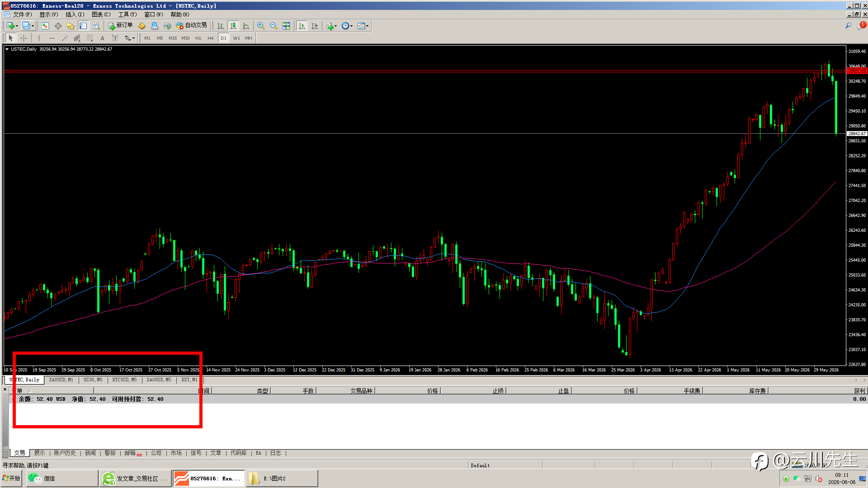Tile chart windows icon

tap(286, 26)
